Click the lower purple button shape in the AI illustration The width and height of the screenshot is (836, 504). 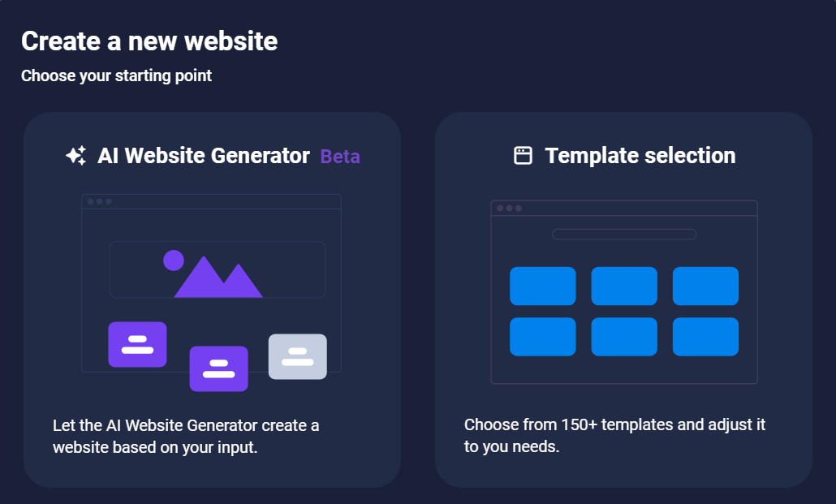pyautogui.click(x=219, y=369)
